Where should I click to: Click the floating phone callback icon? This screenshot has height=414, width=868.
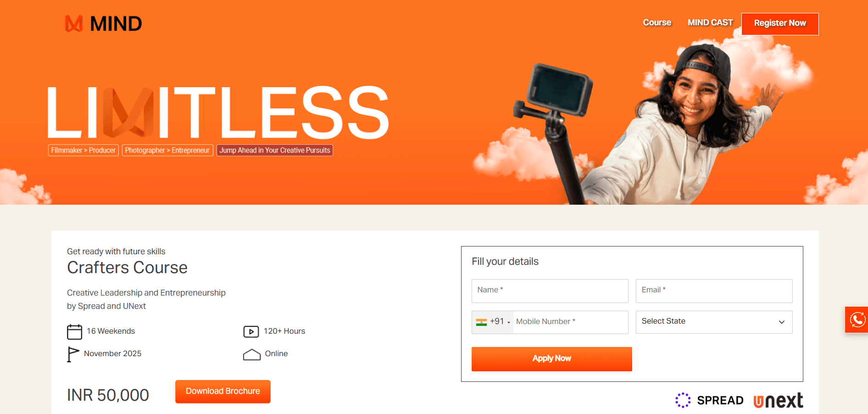(857, 319)
